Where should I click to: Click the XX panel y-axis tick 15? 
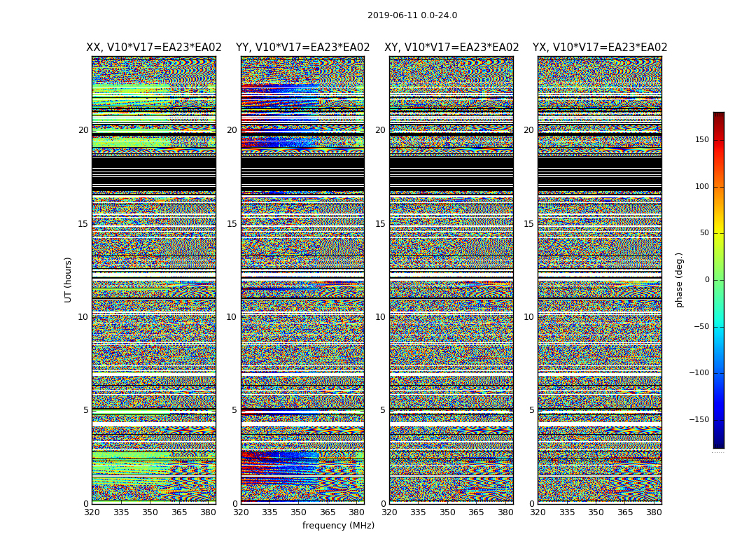83,224
